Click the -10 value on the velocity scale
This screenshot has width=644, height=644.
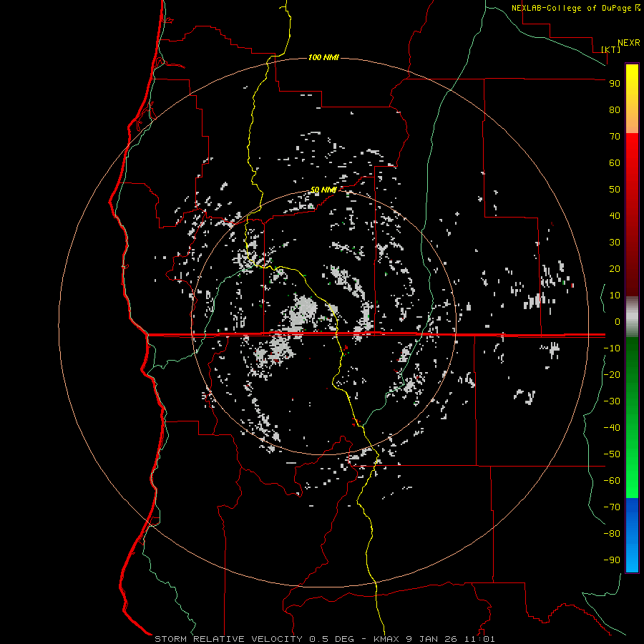point(612,348)
